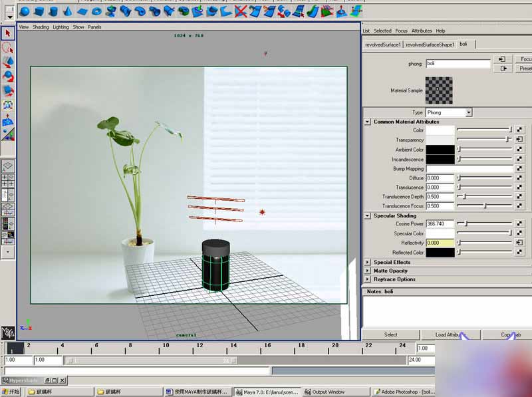Viewport: 532px width, 397px height.
Task: Click the white Color swatch
Action: point(440,130)
